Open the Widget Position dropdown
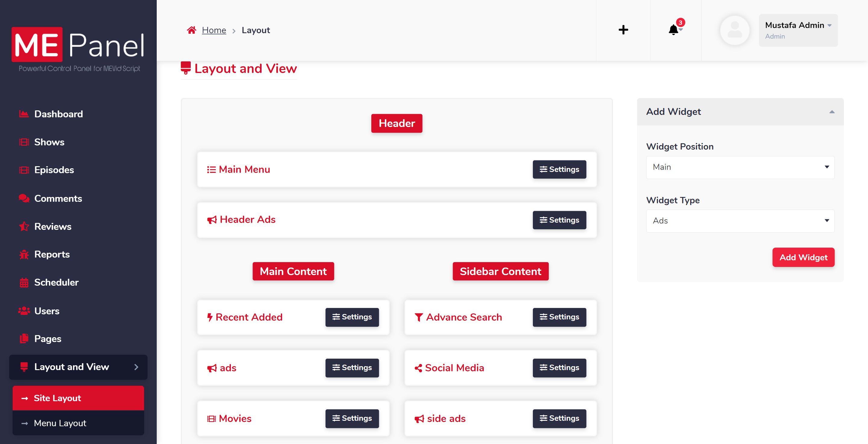Viewport: 868px width, 444px height. (x=740, y=167)
